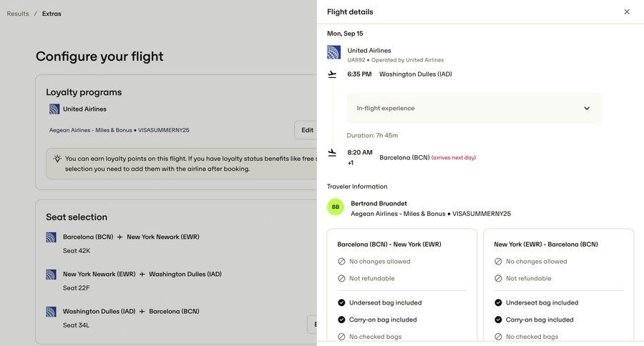Expand the In-flight experience section
644x346 pixels.
click(474, 108)
